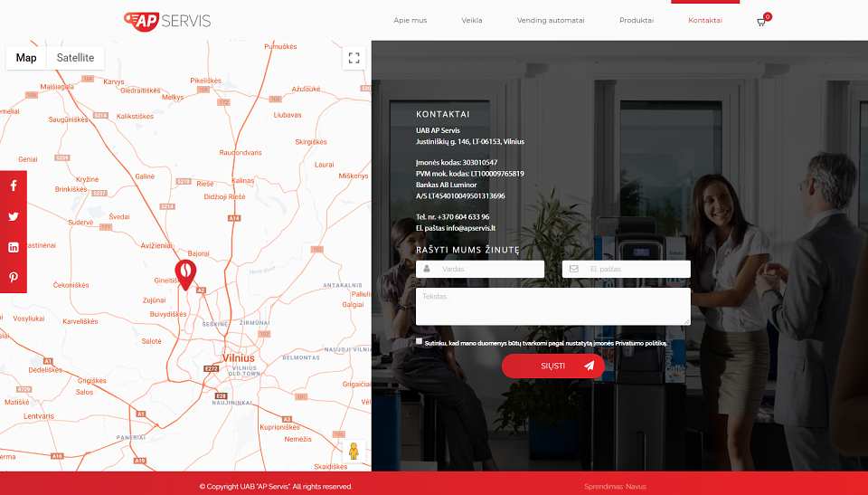868x495 pixels.
Task: Share on Facebook via sidebar icon
Action: point(14,186)
